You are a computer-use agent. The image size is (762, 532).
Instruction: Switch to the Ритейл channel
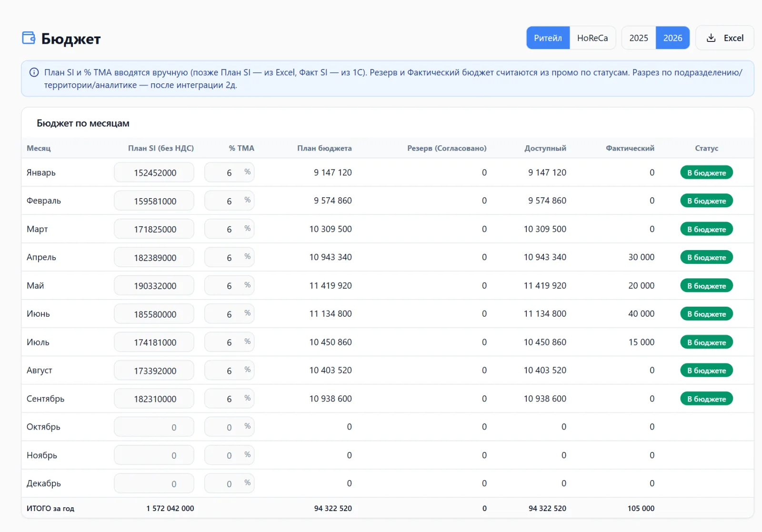coord(548,38)
